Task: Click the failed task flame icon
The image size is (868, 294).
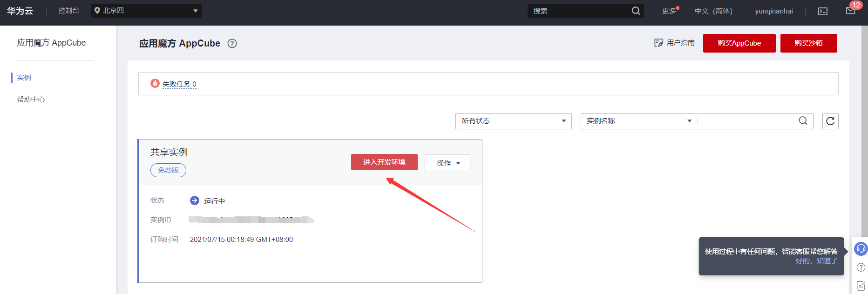Action: pyautogui.click(x=155, y=83)
